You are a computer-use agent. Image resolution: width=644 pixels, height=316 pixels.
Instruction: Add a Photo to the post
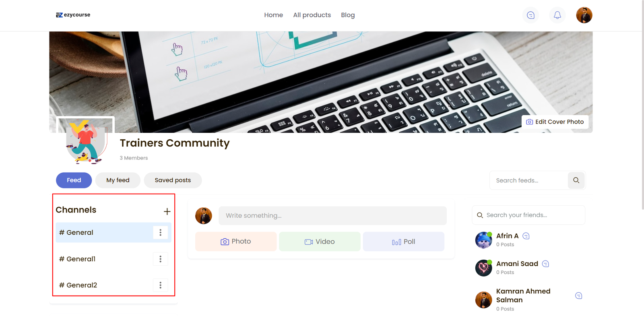point(236,242)
